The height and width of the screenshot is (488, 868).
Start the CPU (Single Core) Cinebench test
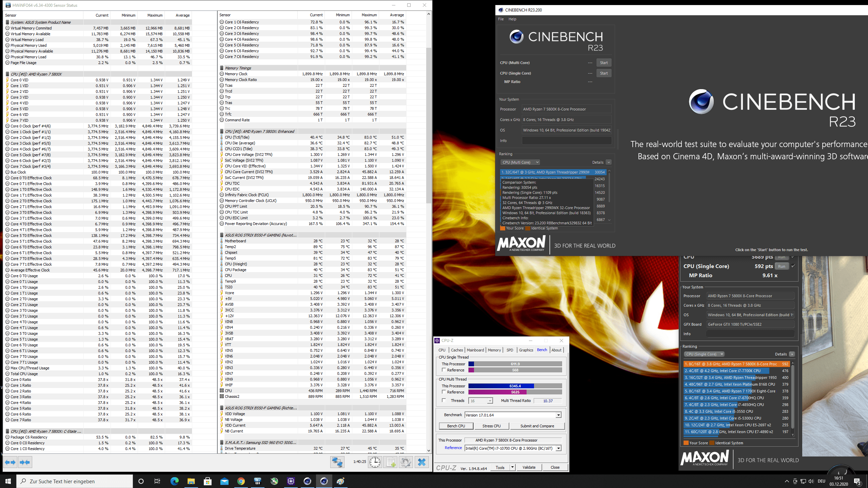[604, 73]
